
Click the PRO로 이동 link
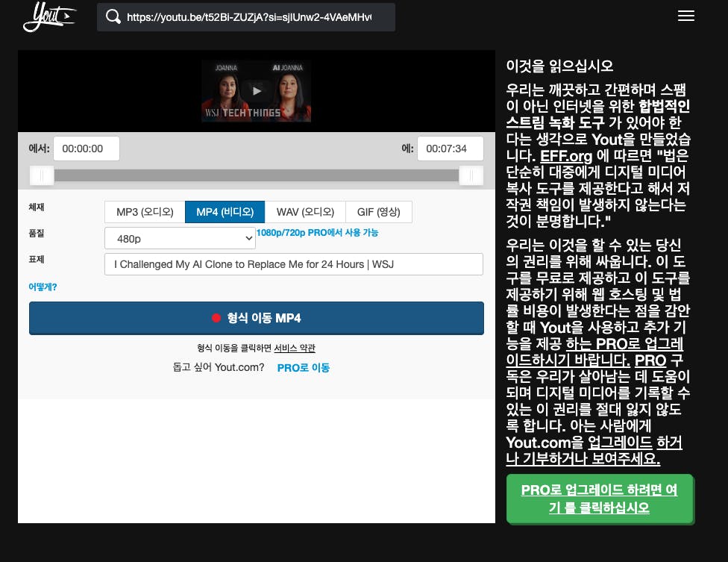tap(303, 368)
